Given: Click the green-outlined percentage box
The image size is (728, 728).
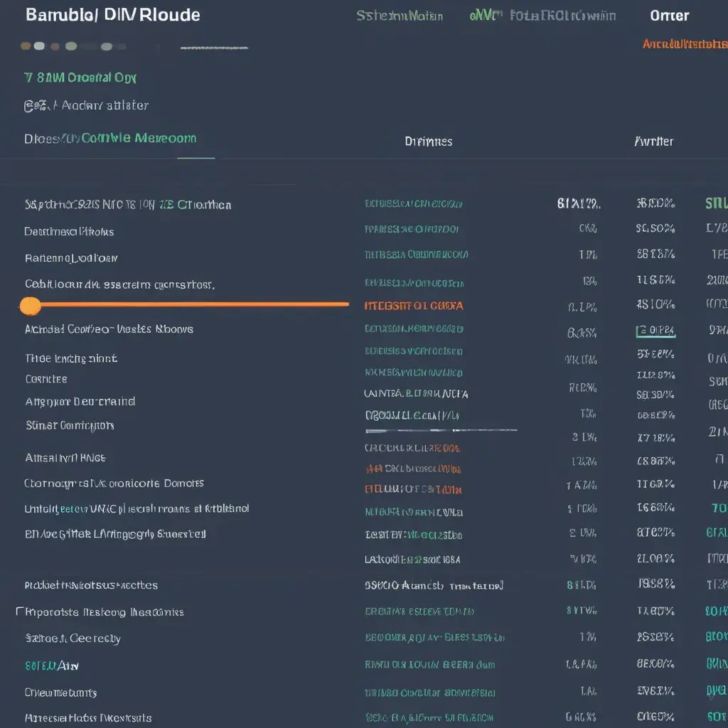Looking at the screenshot, I should coord(655,331).
